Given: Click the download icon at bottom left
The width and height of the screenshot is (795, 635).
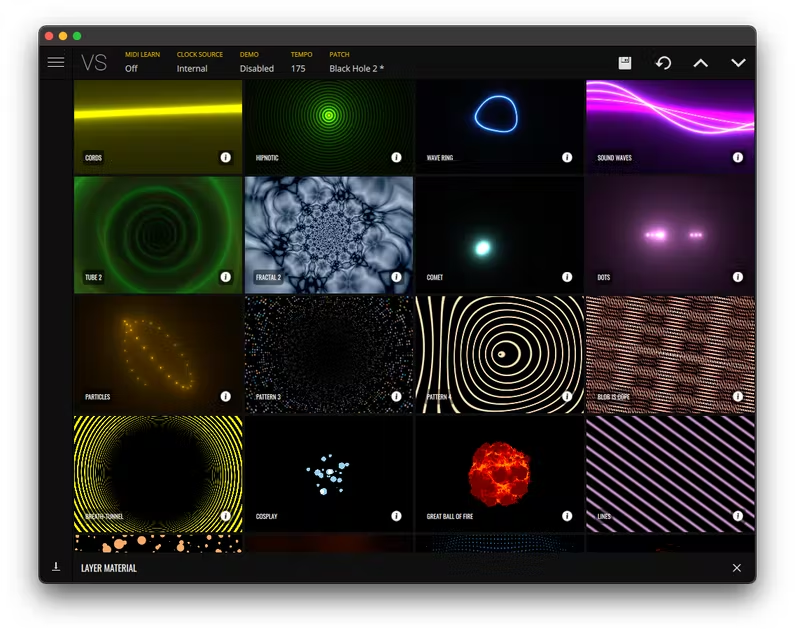Looking at the screenshot, I should 56,567.
